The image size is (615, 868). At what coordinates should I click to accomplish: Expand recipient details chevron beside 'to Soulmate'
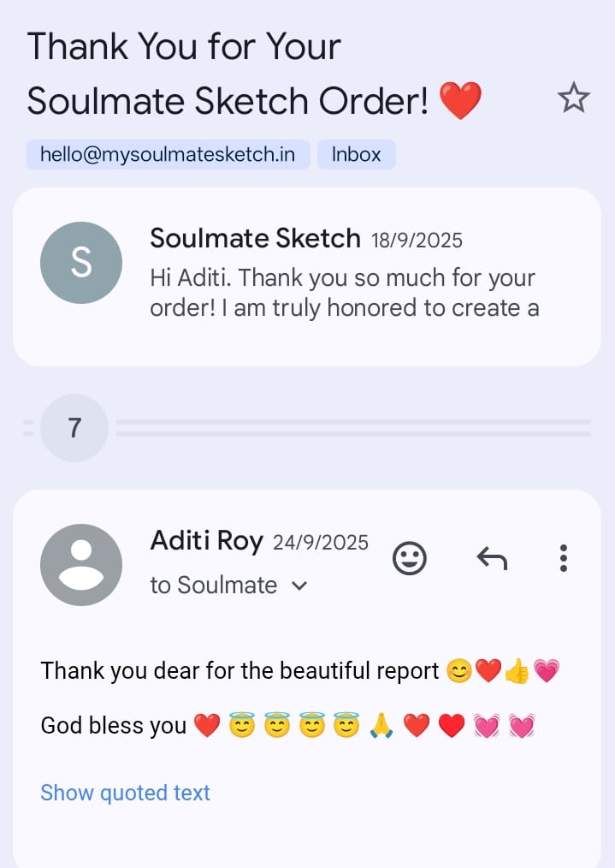coord(299,586)
